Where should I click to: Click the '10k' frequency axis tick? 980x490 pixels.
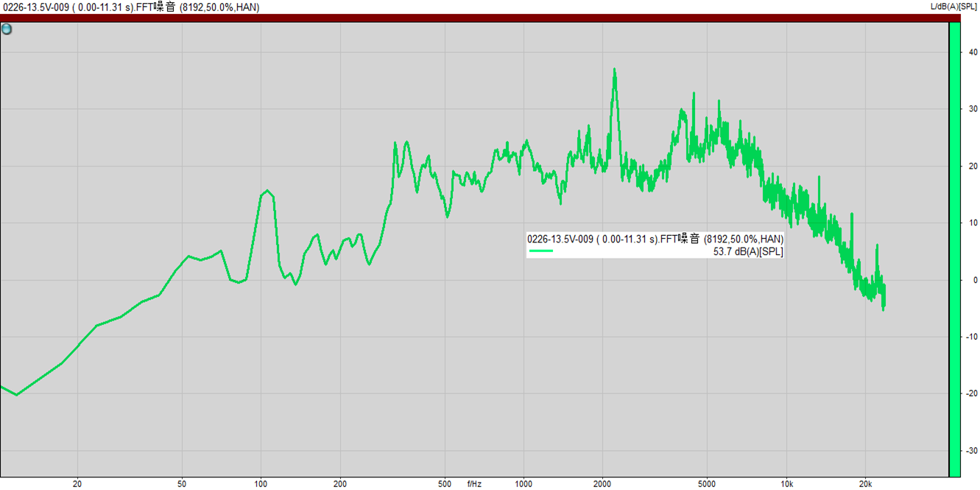tap(786, 484)
